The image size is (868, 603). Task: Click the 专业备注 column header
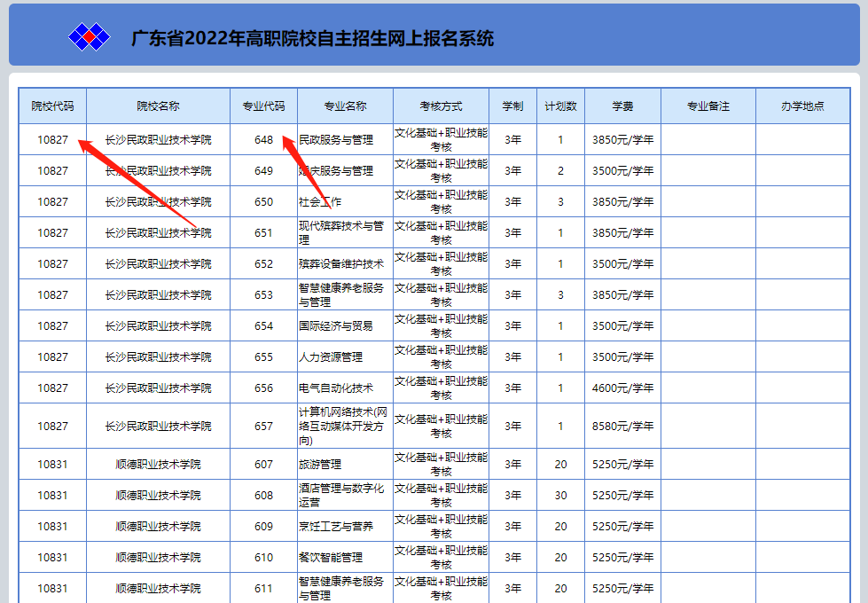(708, 106)
